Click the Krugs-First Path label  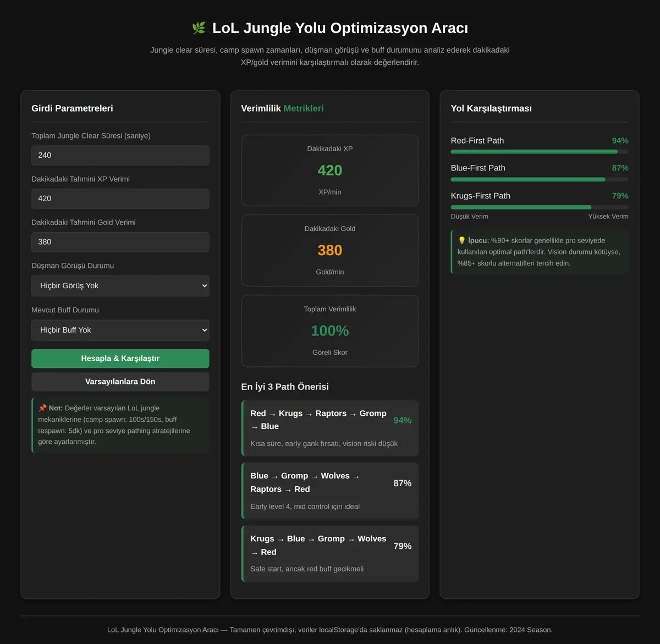tap(481, 196)
